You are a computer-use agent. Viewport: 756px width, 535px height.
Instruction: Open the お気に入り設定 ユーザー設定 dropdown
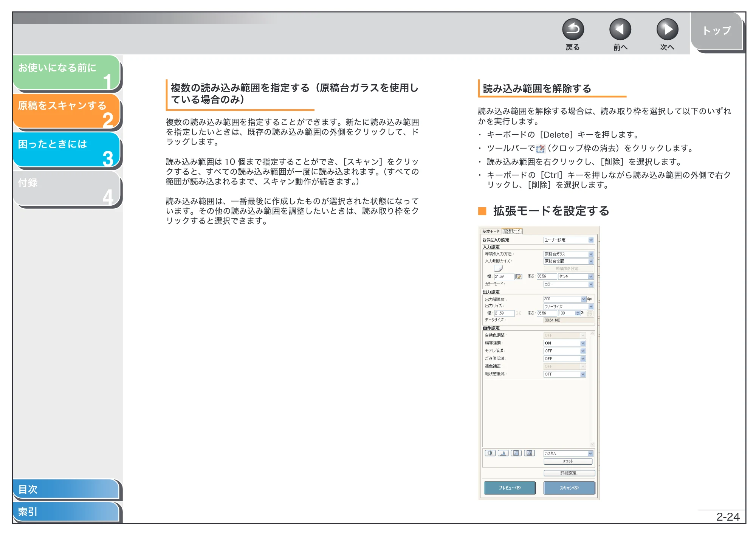(569, 240)
